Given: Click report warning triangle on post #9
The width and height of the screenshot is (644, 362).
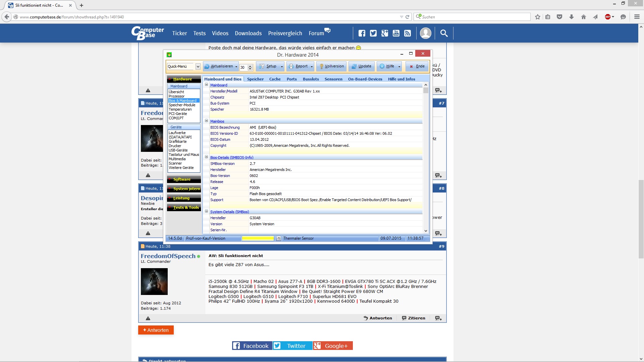Looking at the screenshot, I should 148,318.
